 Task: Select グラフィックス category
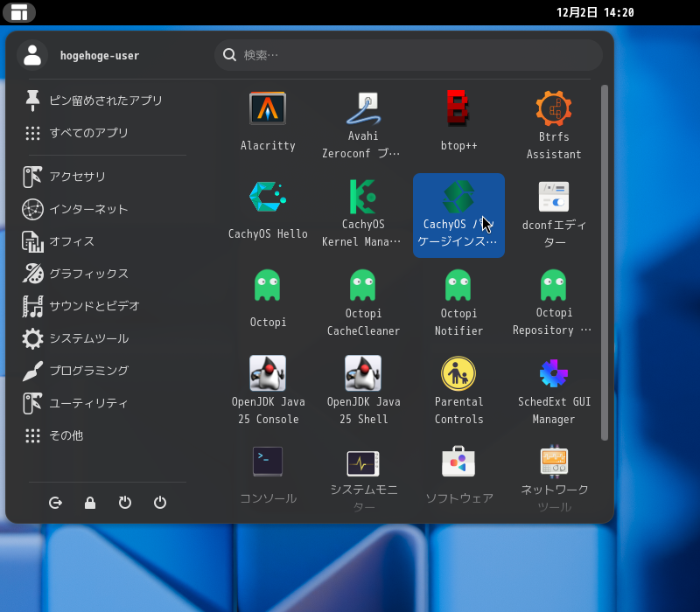pyautogui.click(x=104, y=274)
